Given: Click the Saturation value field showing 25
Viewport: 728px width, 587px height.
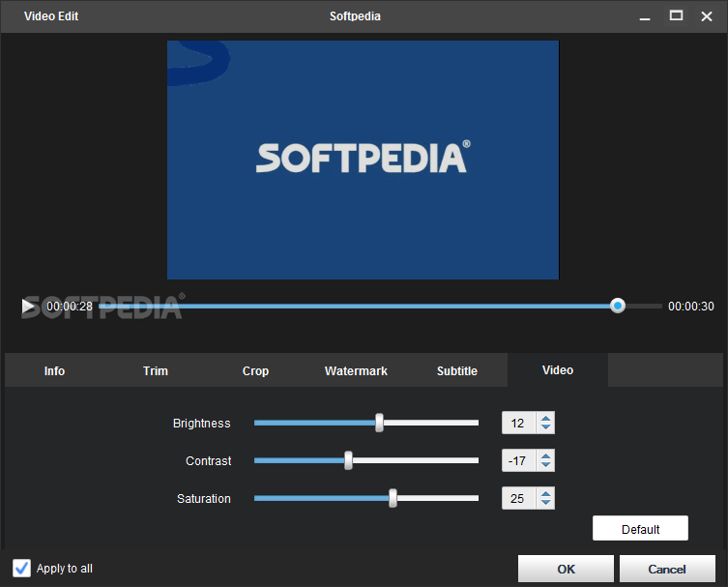Looking at the screenshot, I should point(518,498).
